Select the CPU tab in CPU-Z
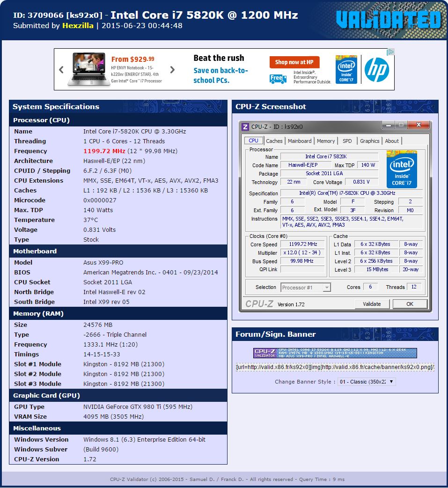Image resolution: width=448 pixels, height=488 pixels. (x=254, y=140)
